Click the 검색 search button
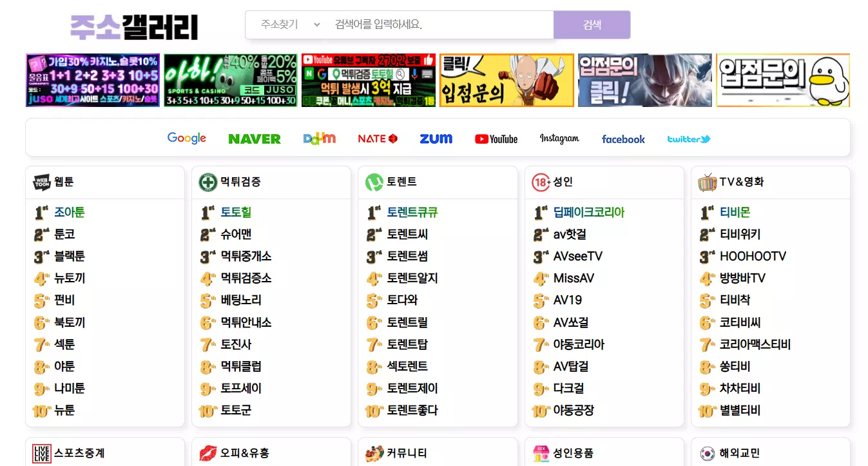 click(x=592, y=24)
